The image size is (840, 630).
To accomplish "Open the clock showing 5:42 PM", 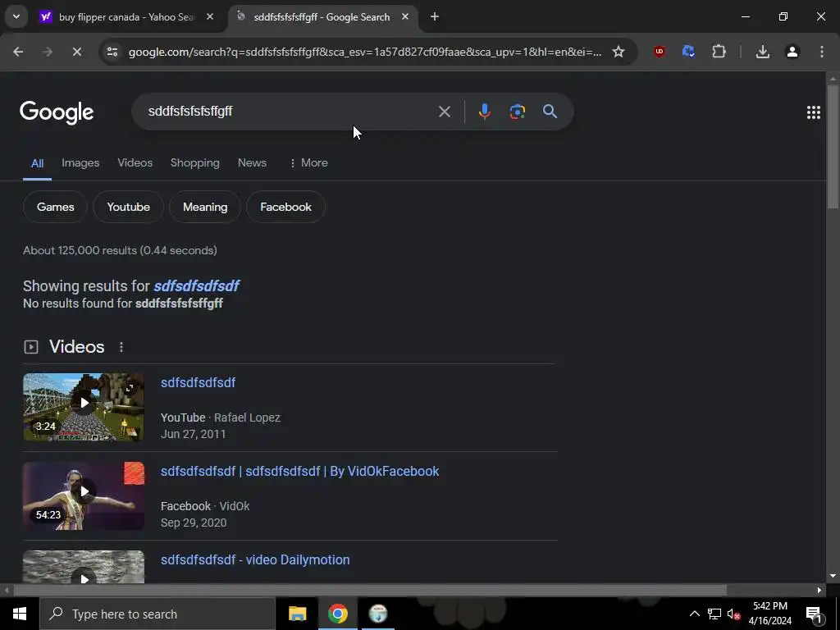I will (x=769, y=614).
